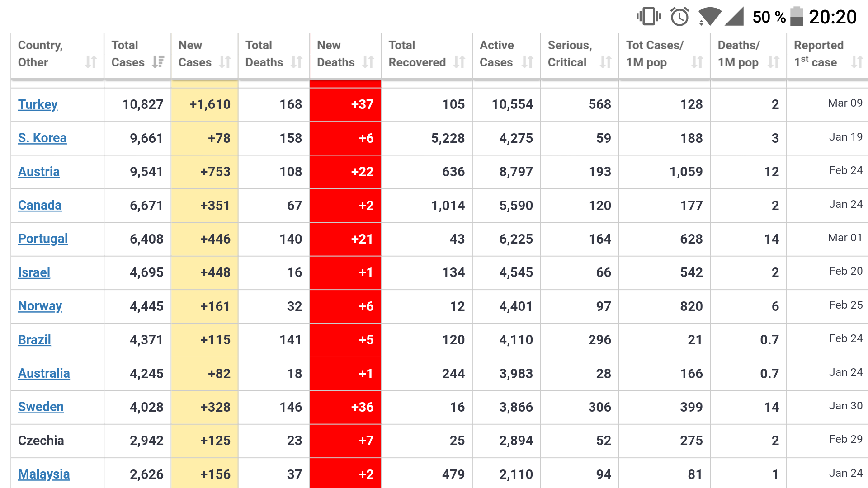Sort Serious, Critical column arrows
The height and width of the screenshot is (488, 868).
click(x=605, y=62)
